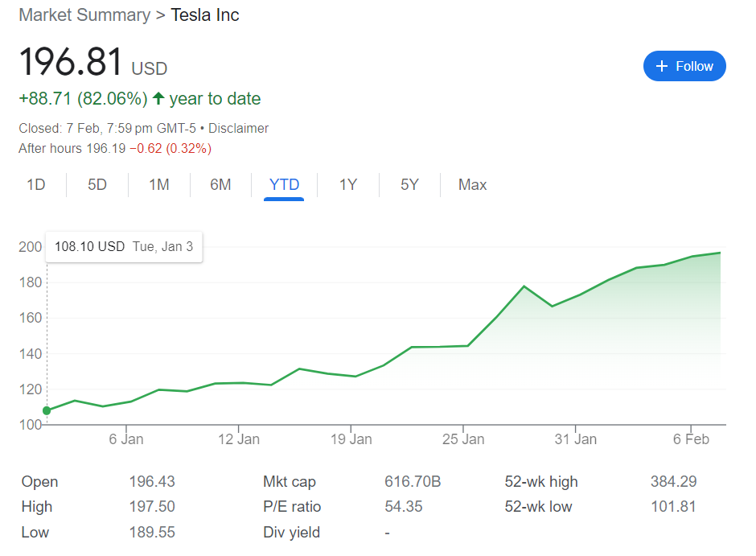Screen dimensions: 756x556
Task: Open the Market Summary breadcrumb link
Action: click(84, 15)
